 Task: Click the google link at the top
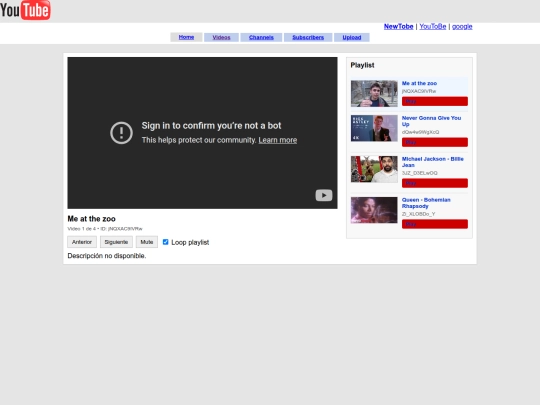click(462, 27)
